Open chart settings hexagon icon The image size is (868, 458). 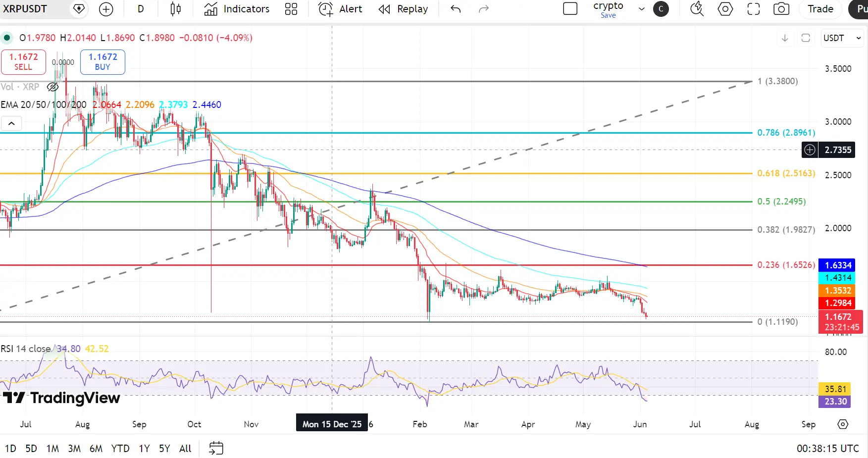coord(725,9)
